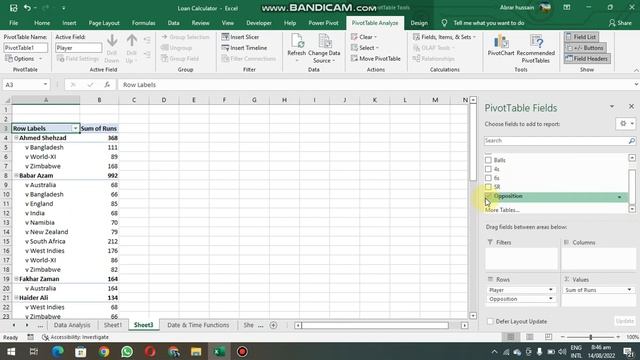Click the Active Field input box
Screen dimensions: 640x360
[78, 48]
